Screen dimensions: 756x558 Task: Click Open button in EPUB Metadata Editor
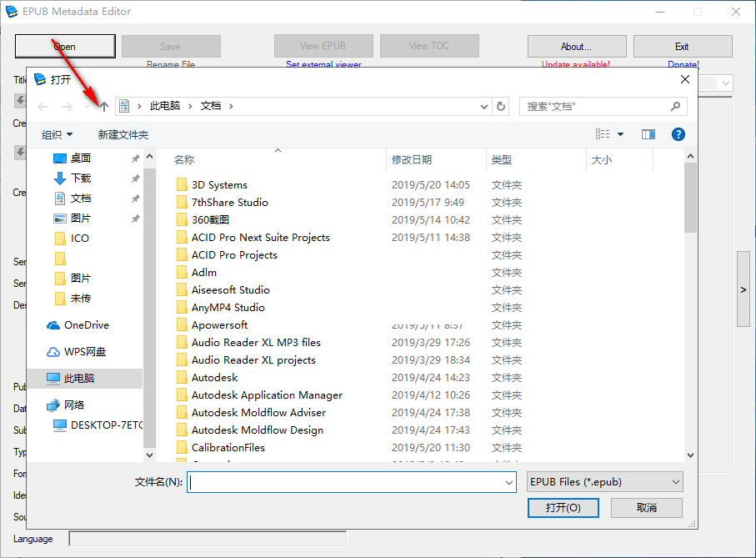tap(65, 47)
